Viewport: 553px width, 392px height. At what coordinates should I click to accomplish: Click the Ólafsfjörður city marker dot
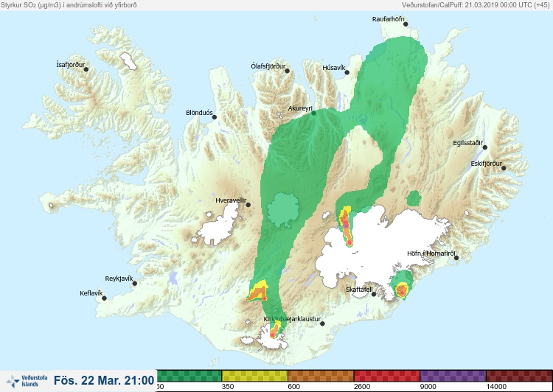(287, 71)
